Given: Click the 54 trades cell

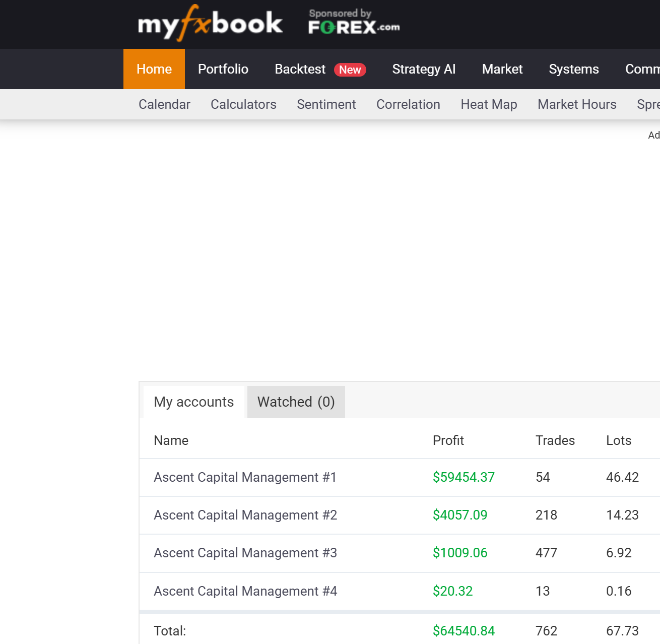Looking at the screenshot, I should click(543, 477).
